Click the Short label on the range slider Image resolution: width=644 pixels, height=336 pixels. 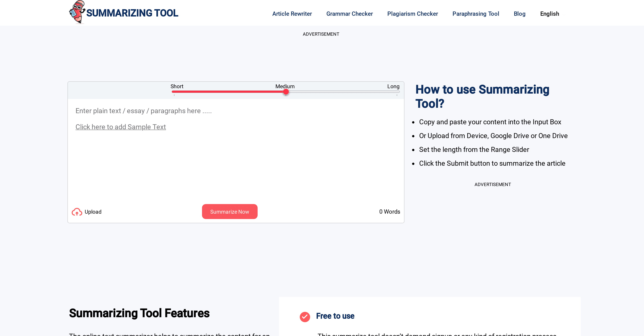click(x=177, y=86)
